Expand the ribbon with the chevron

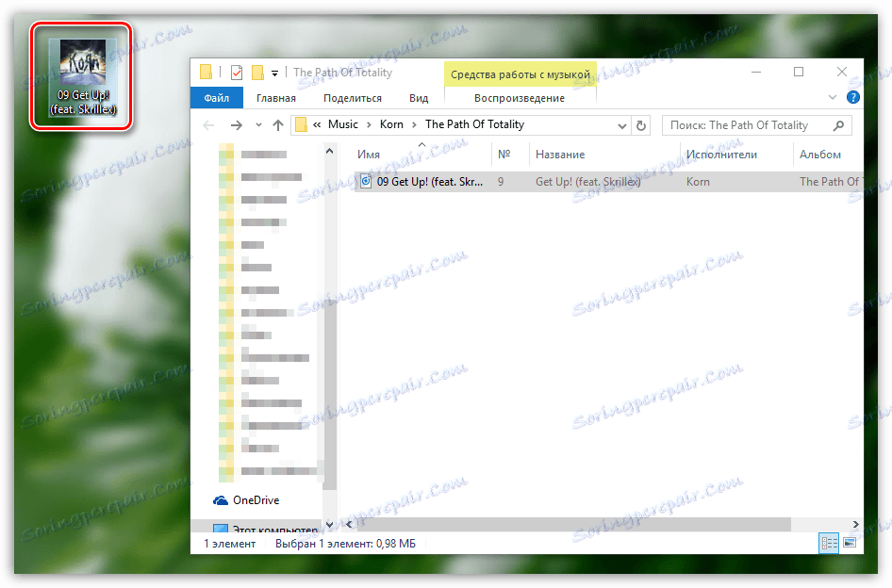click(833, 97)
